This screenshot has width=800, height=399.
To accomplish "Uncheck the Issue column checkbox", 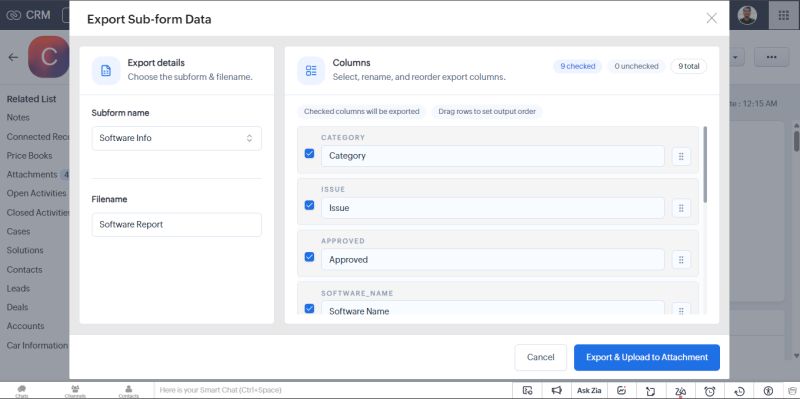I will 309,205.
